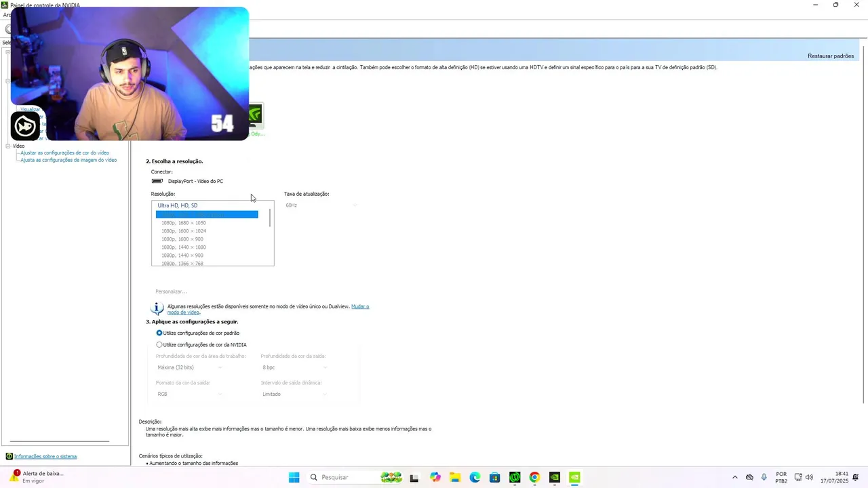Open the volume tray icon
This screenshot has height=488, width=868.
pos(809,477)
